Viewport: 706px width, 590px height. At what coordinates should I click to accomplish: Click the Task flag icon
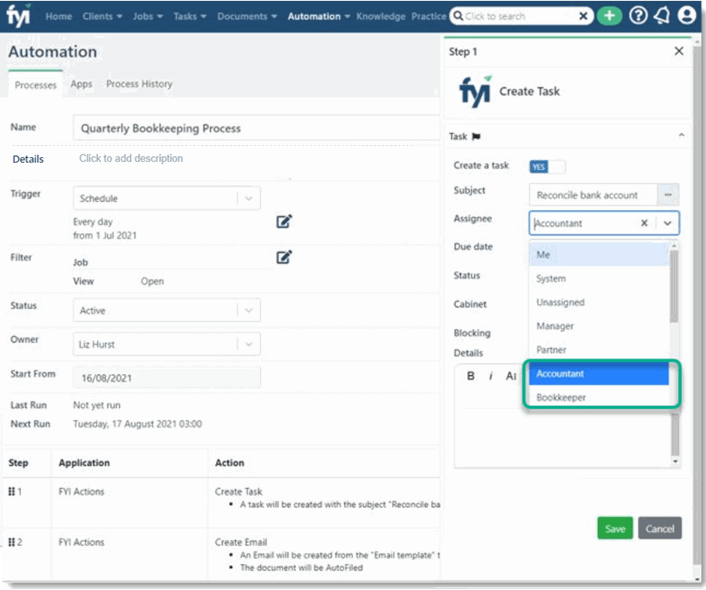[476, 136]
